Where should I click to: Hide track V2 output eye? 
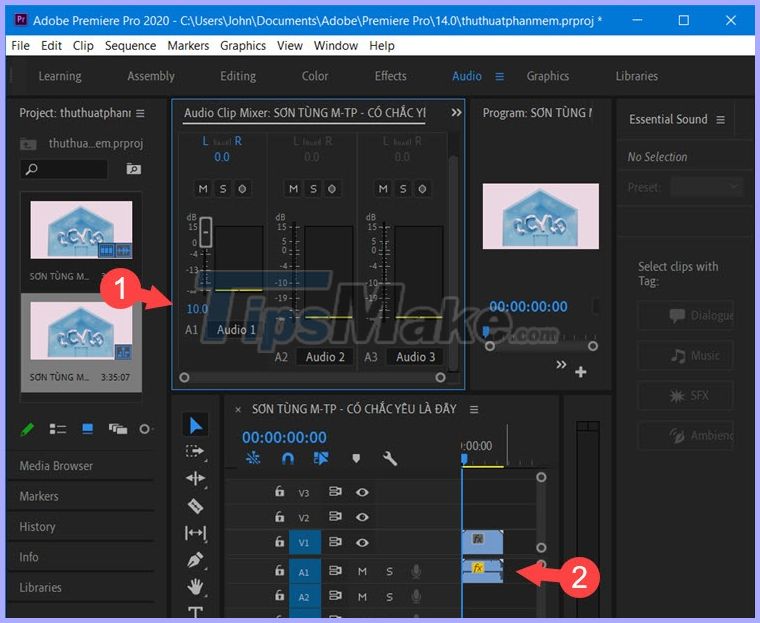coord(362,517)
